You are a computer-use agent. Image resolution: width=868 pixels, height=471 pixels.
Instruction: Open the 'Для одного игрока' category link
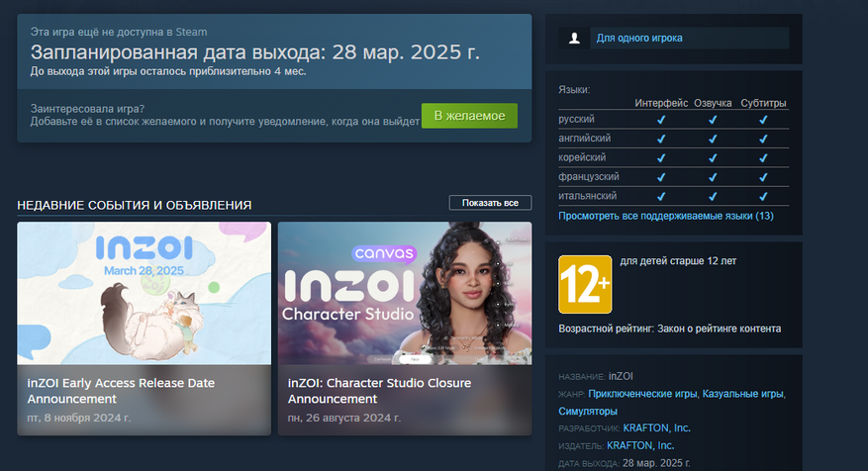point(639,39)
